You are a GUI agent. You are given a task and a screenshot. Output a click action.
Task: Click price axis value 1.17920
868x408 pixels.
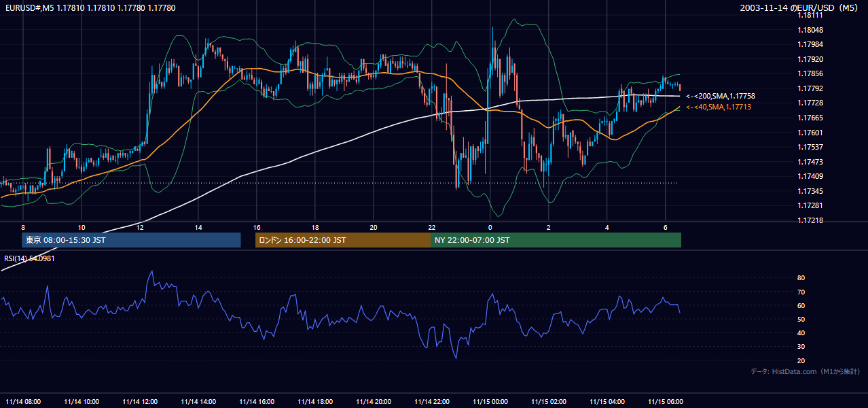click(810, 59)
